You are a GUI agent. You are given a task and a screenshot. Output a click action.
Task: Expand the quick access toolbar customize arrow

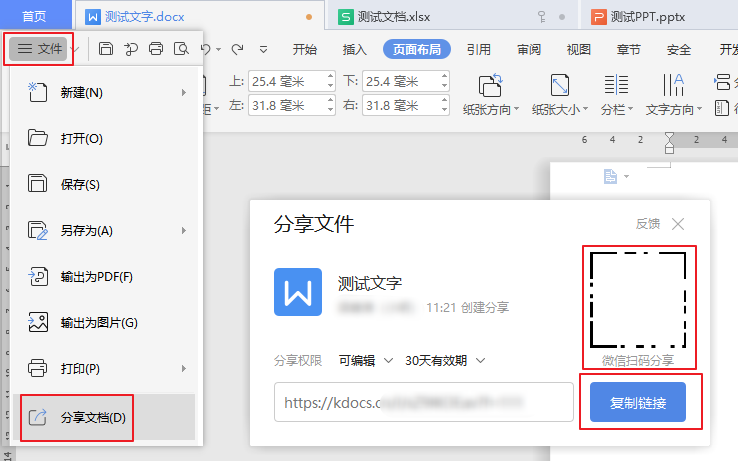coord(264,49)
